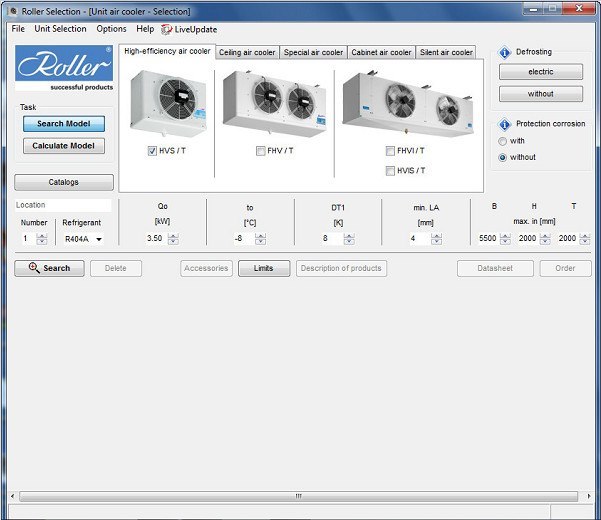Switch to Cabinet air cooler tab
Viewport: 601px width, 520px height.
click(381, 52)
